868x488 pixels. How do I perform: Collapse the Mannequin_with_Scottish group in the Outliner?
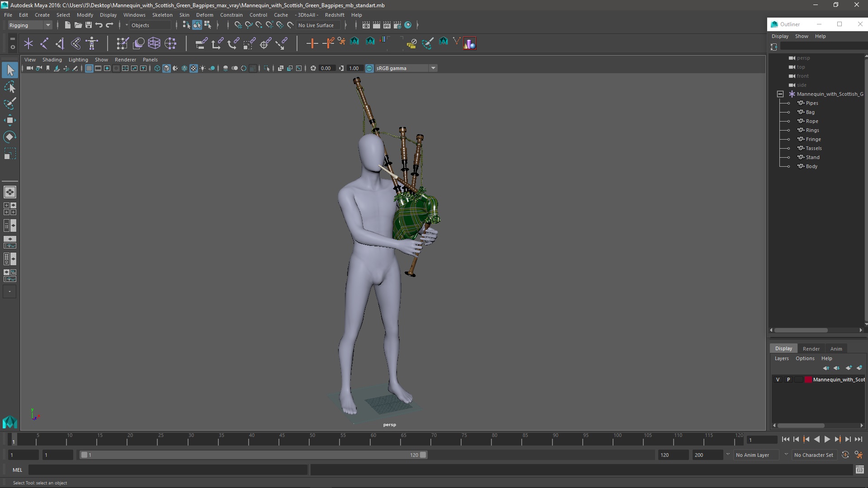(780, 94)
